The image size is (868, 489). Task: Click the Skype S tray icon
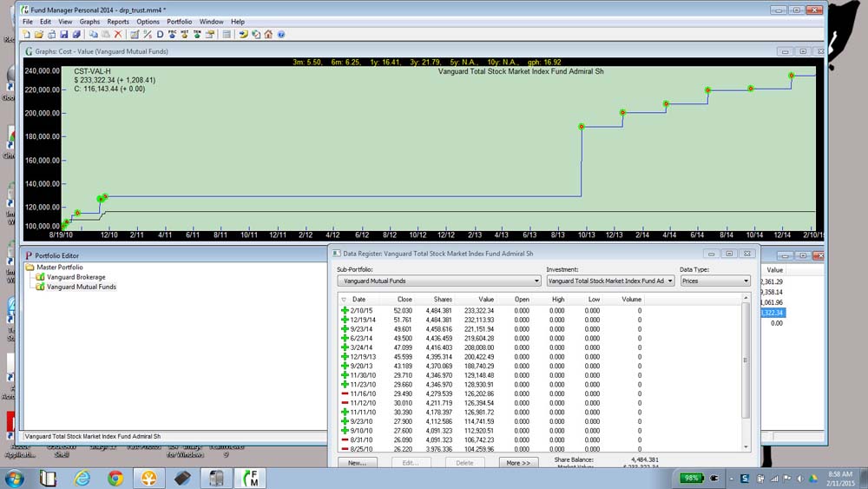(x=745, y=479)
